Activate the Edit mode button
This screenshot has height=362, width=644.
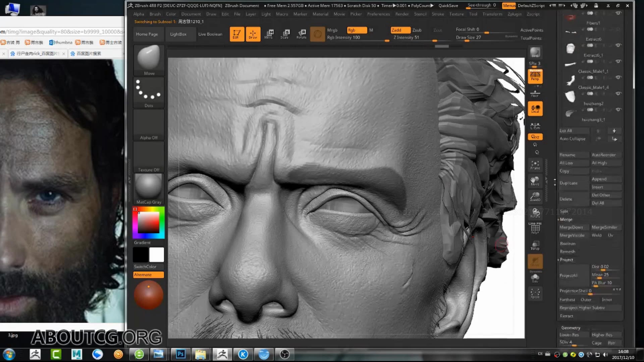237,34
